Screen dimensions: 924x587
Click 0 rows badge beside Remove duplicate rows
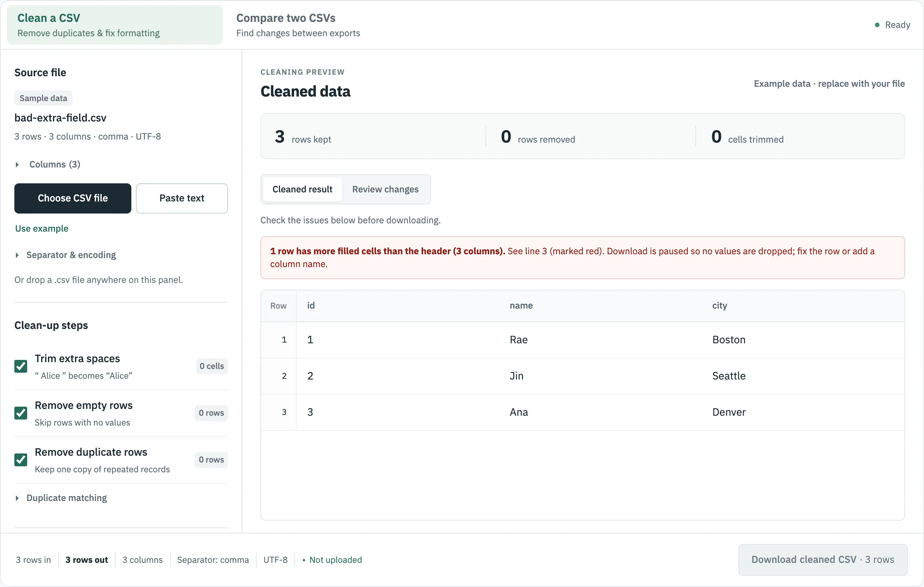211,460
